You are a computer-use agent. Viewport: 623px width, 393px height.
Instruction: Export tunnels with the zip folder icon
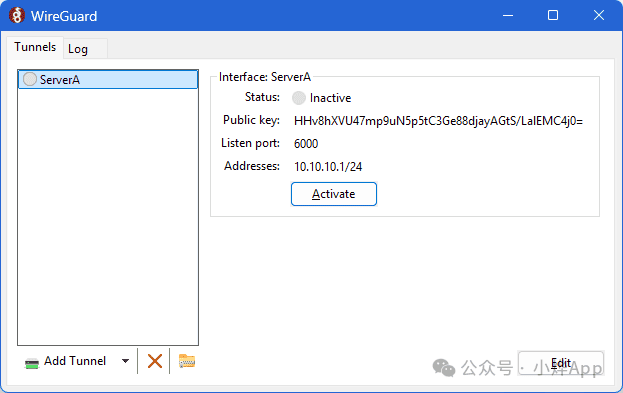coord(187,361)
